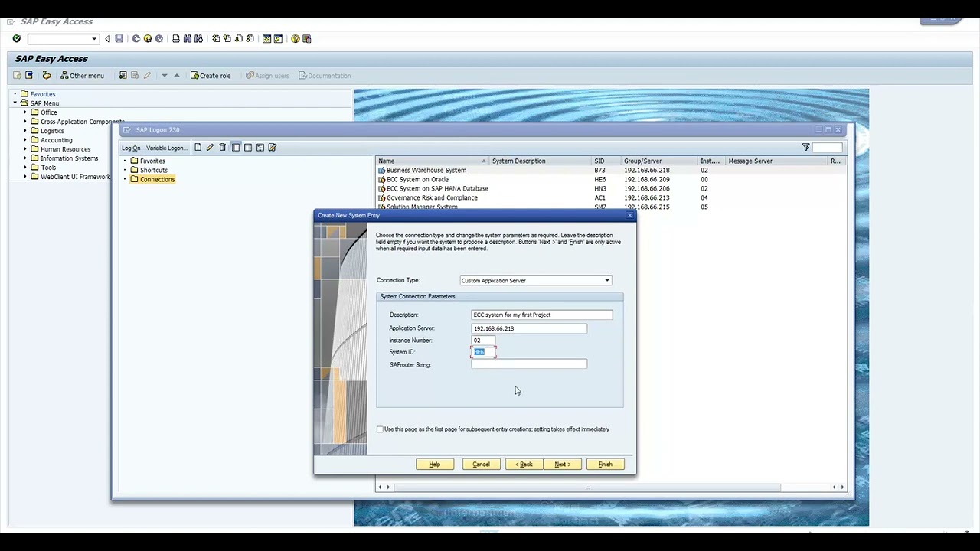This screenshot has width=980, height=551.
Task: Click the filter input field in SAP Logon
Action: pos(827,147)
